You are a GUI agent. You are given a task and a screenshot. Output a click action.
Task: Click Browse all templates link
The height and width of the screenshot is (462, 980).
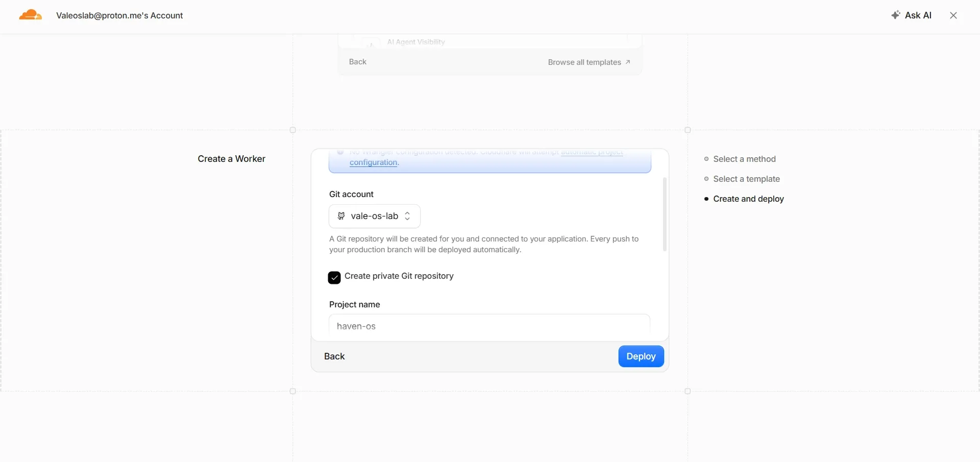(x=584, y=62)
